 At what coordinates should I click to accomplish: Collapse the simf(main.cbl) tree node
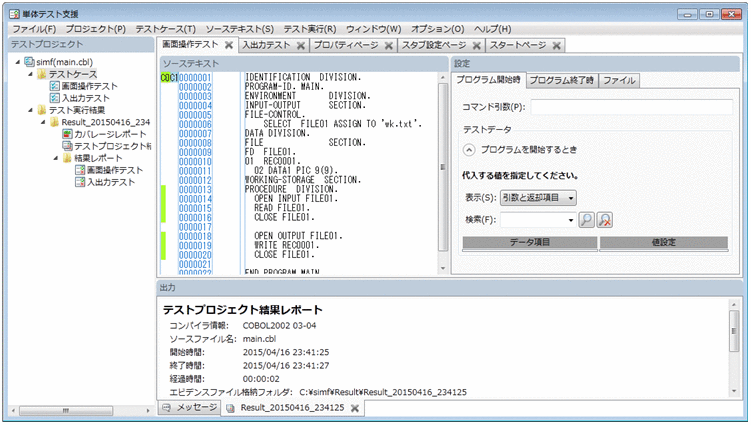(18, 62)
